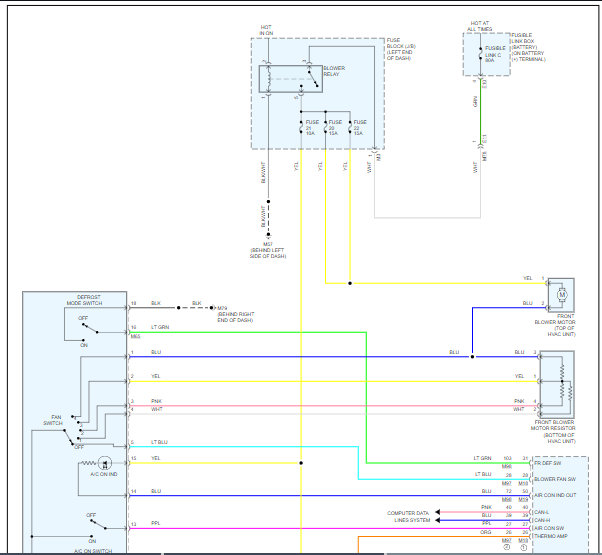Click the "BLOWER FAN SW" terminal label

tap(555, 479)
